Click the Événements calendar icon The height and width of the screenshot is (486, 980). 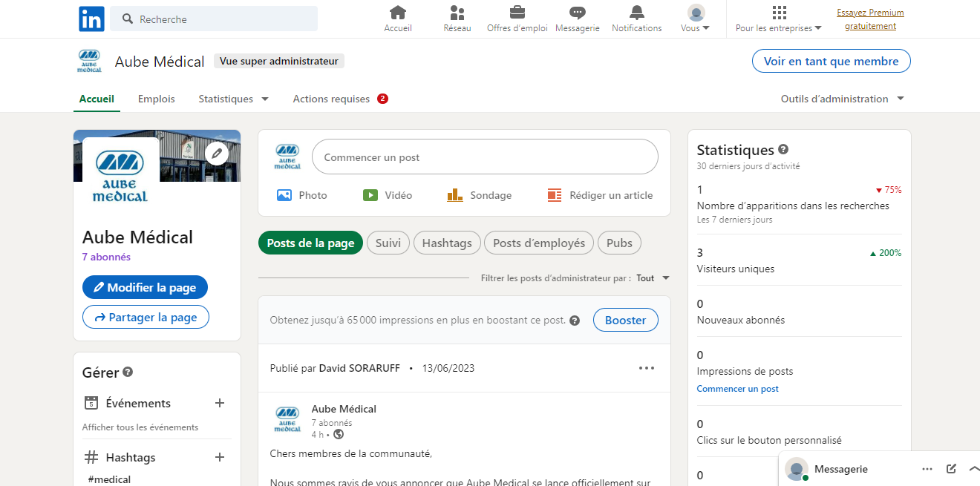[x=91, y=403]
